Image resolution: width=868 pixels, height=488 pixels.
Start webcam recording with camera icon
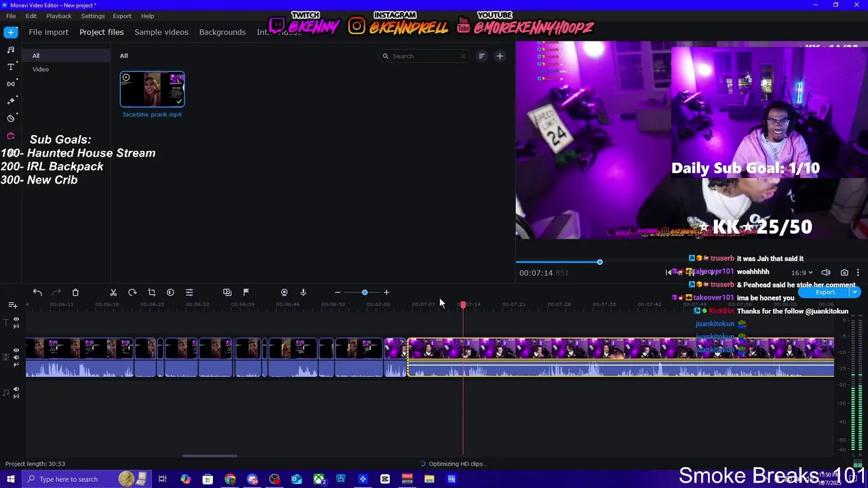[284, 292]
